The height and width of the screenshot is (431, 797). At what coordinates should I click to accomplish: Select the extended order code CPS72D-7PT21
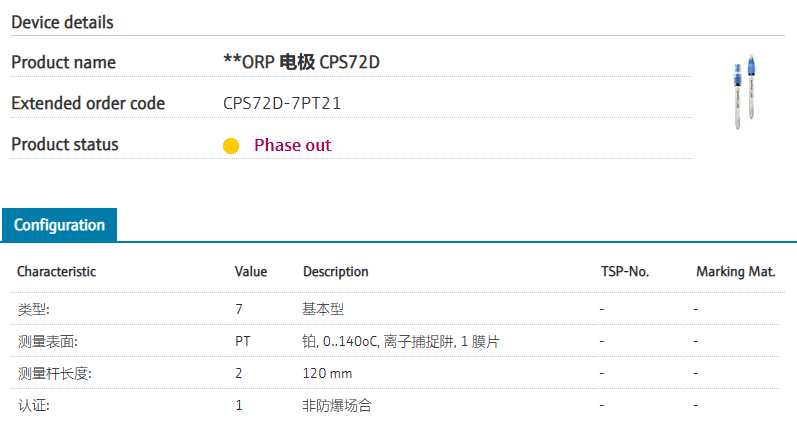[x=288, y=103]
